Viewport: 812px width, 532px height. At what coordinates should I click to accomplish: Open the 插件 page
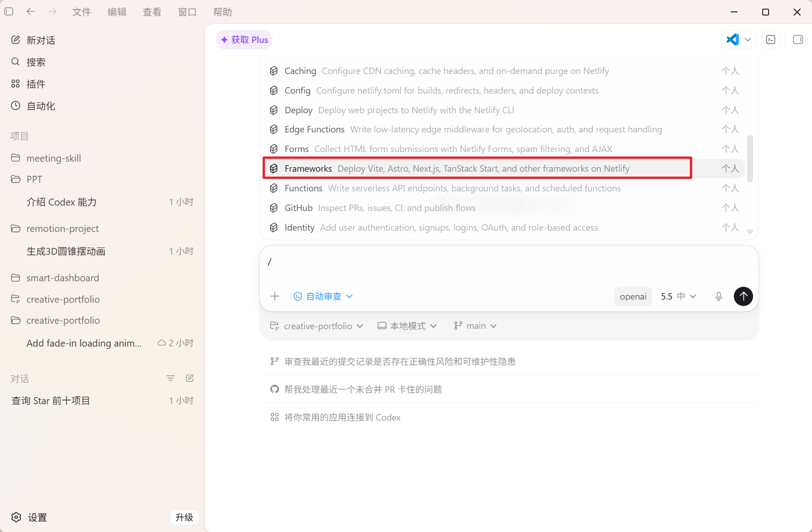(101, 84)
